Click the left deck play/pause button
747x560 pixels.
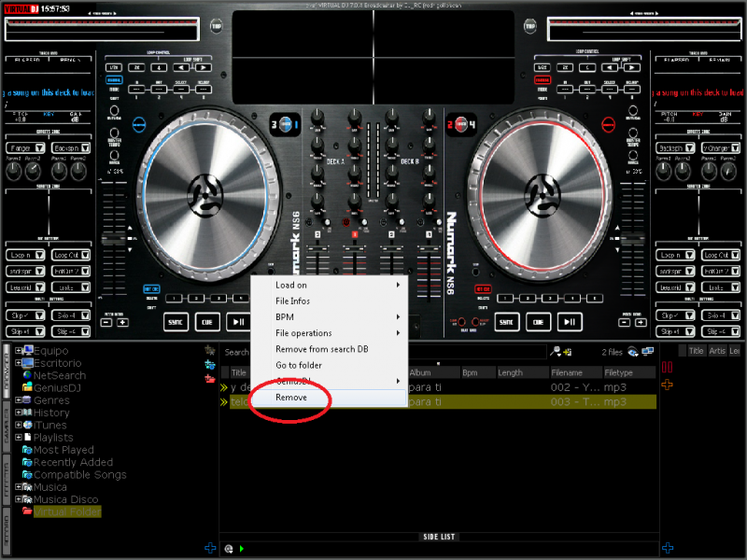click(239, 322)
